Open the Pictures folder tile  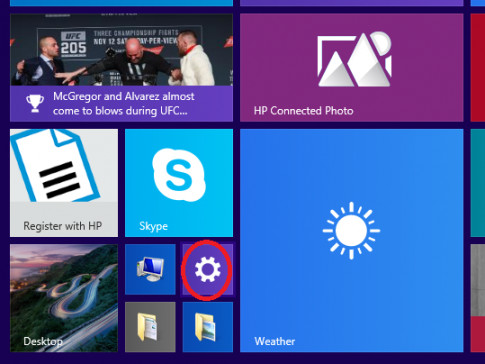(208, 327)
